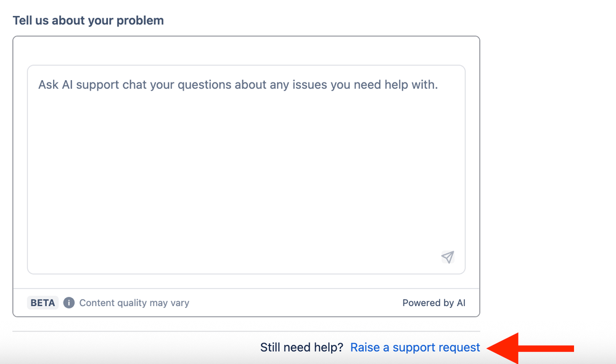
Task: Click the word 'request' in the support link
Action: point(459,347)
